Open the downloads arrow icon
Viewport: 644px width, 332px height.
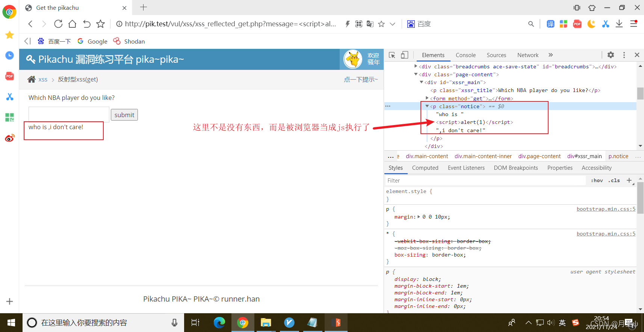coord(619,24)
